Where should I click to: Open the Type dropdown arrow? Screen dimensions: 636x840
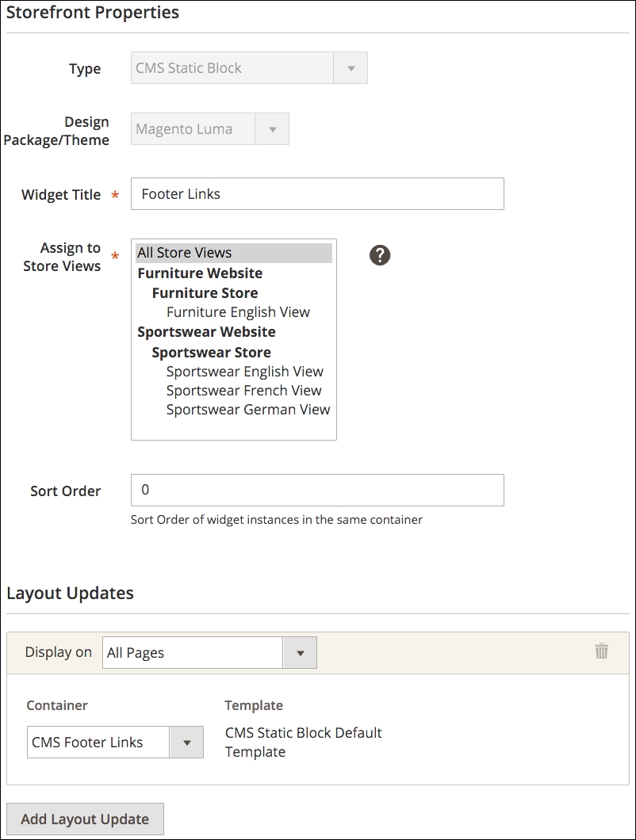tap(351, 68)
